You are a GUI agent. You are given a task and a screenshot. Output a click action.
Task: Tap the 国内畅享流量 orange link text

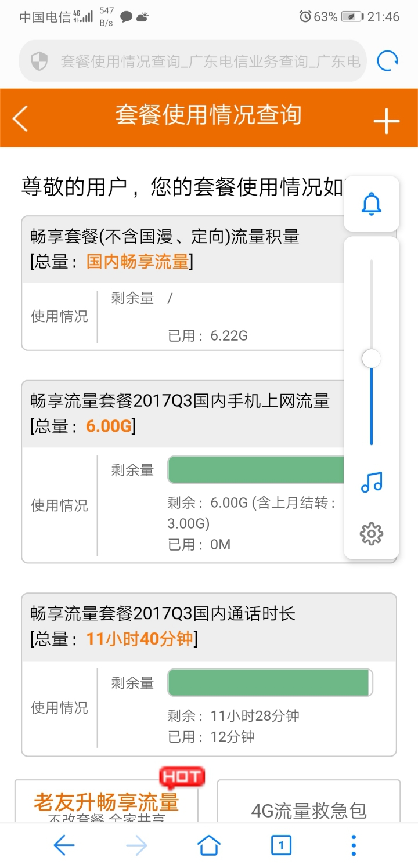[138, 262]
